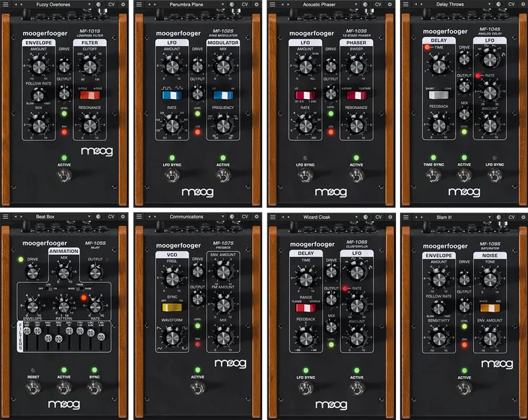Flip the white/red noise switch on MF-109S
Image resolution: width=528 pixels, height=420 pixels.
click(x=490, y=308)
